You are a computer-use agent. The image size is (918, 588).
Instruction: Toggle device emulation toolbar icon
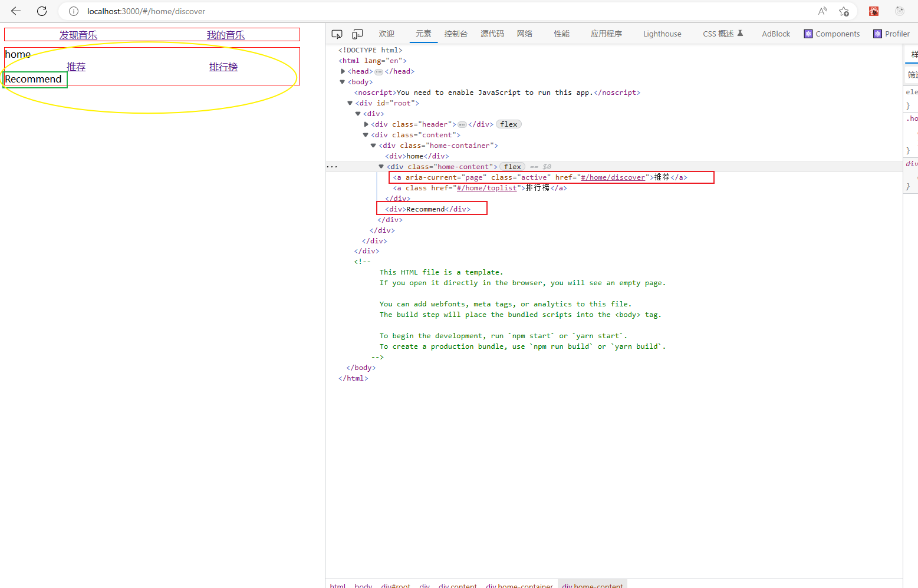[357, 34]
